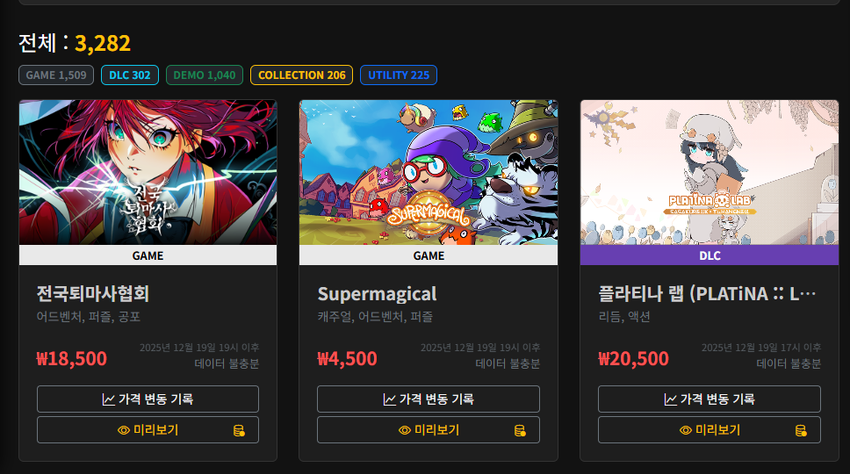Screen dimensions: 850x474
Task: Click the eye icon on 플라티나 랩 미리보기
Action: [x=686, y=430]
